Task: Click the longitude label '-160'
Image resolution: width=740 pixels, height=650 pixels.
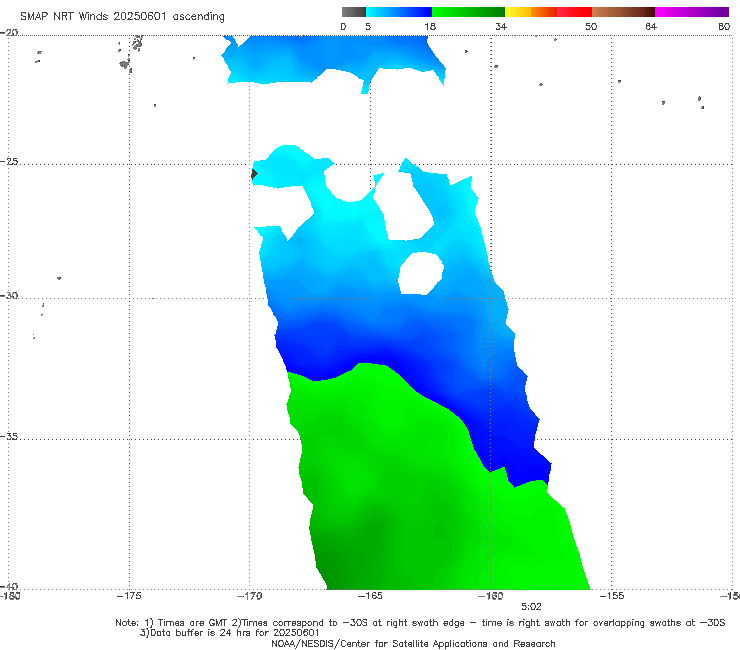Action: click(x=491, y=596)
